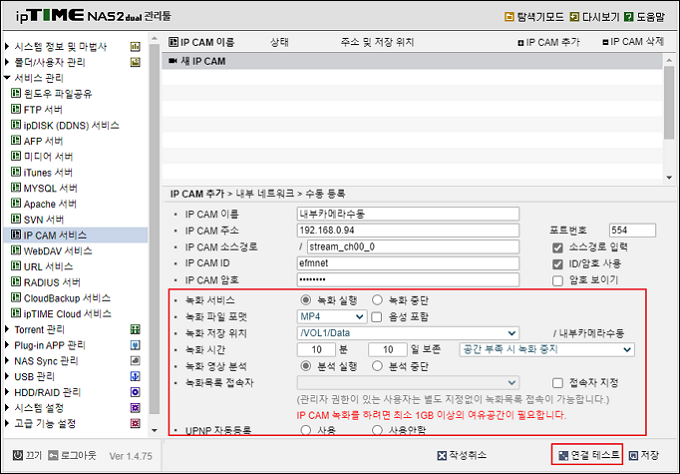
Task: Click the IP CAM 추가 plus icon
Action: click(521, 43)
